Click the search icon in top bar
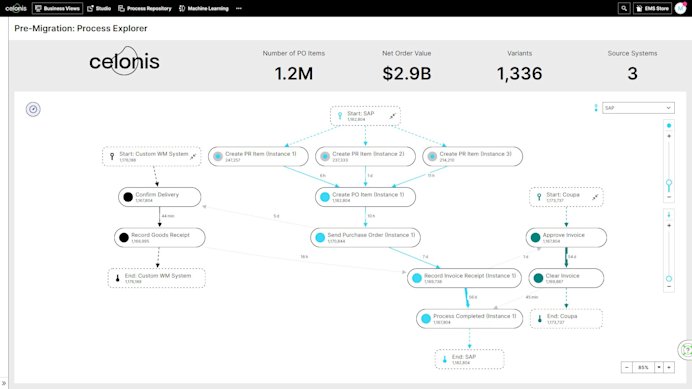The height and width of the screenshot is (389, 692). (624, 8)
